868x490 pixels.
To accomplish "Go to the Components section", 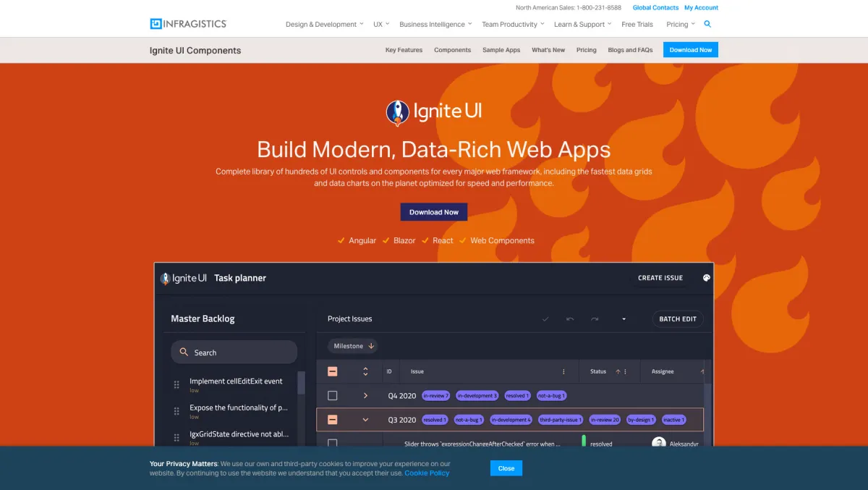I will [452, 50].
